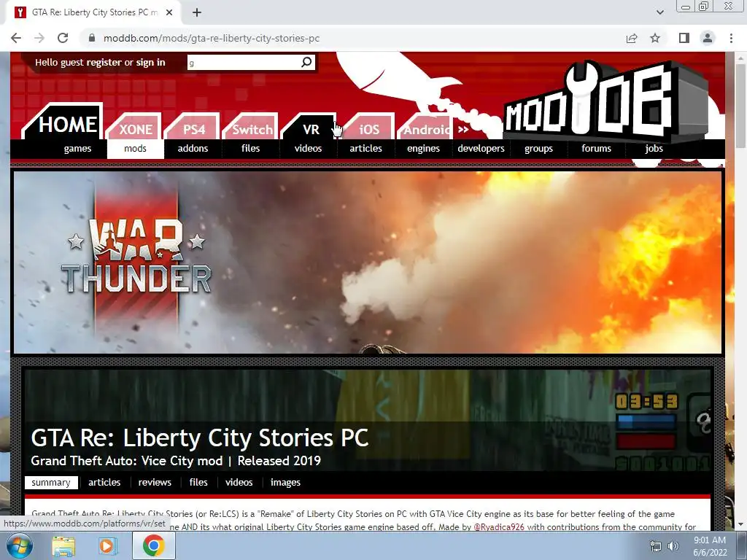Open the @Ryadica926 profile link
The width and height of the screenshot is (747, 560).
pos(499,527)
